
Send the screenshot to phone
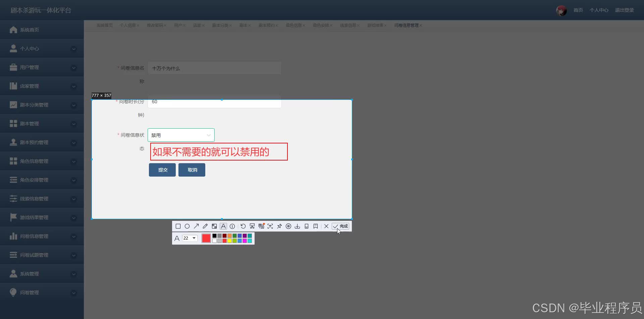click(307, 226)
